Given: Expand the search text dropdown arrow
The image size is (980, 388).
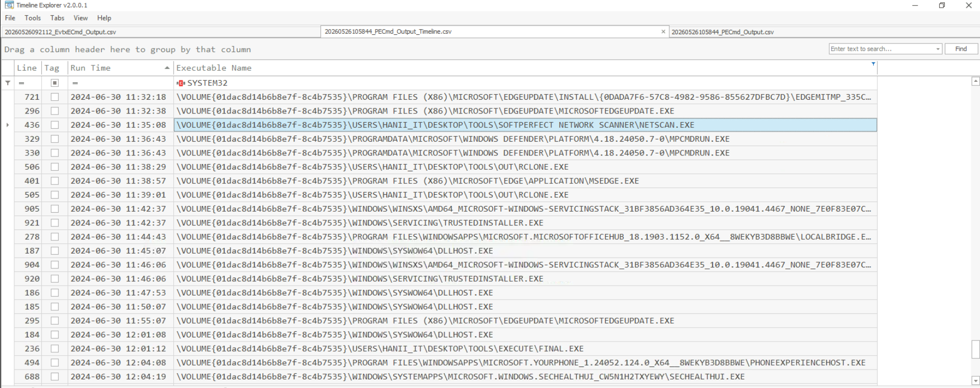Looking at the screenshot, I should click(x=938, y=49).
